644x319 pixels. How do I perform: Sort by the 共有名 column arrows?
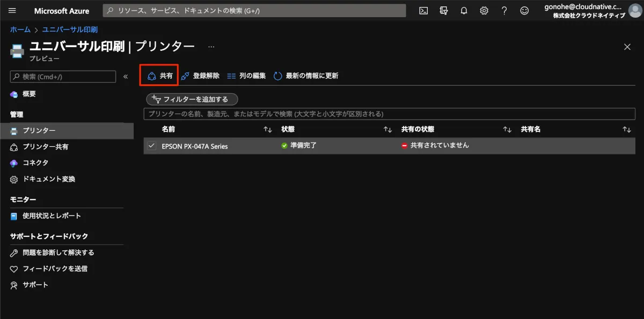[x=627, y=130]
